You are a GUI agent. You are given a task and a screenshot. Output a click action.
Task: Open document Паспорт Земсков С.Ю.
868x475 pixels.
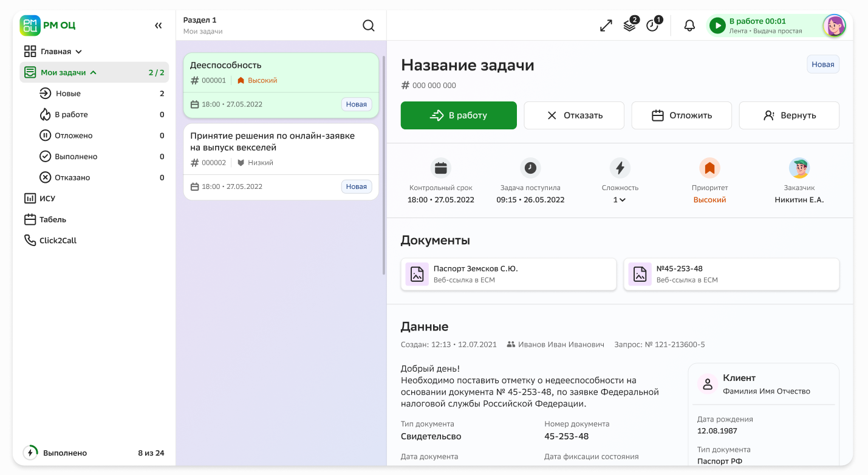(x=508, y=274)
